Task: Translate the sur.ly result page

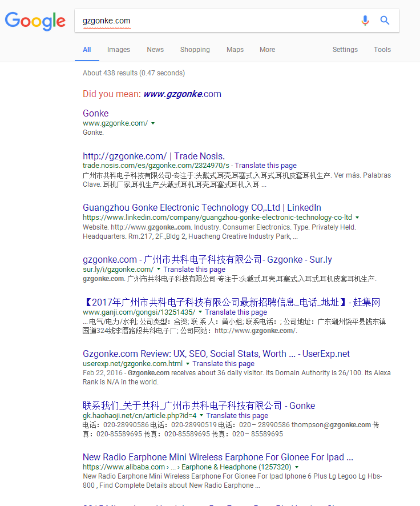Action: click(x=195, y=270)
